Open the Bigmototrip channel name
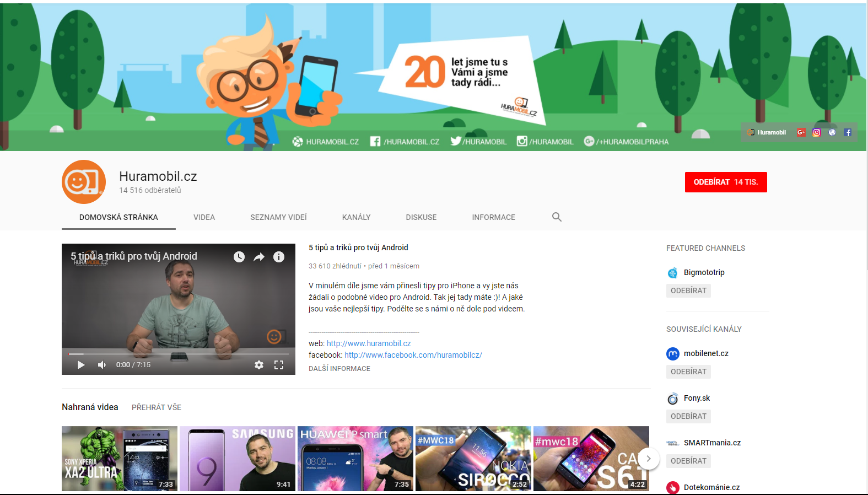Screen dimensions: 868x495 704,272
